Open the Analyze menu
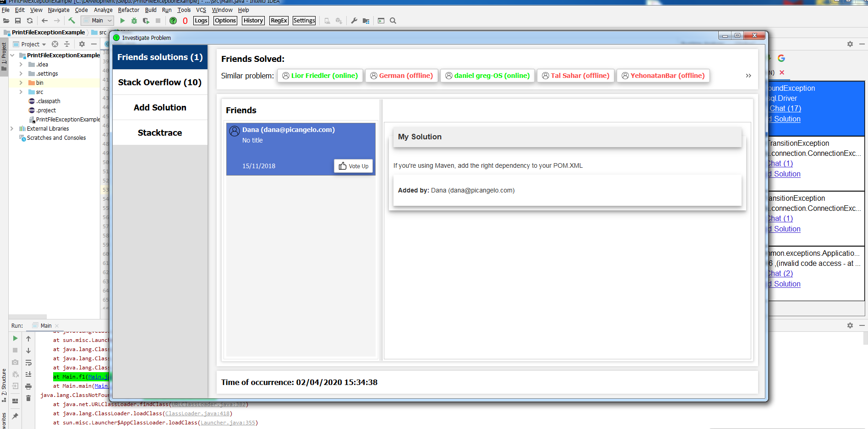The image size is (868, 429). point(103,10)
